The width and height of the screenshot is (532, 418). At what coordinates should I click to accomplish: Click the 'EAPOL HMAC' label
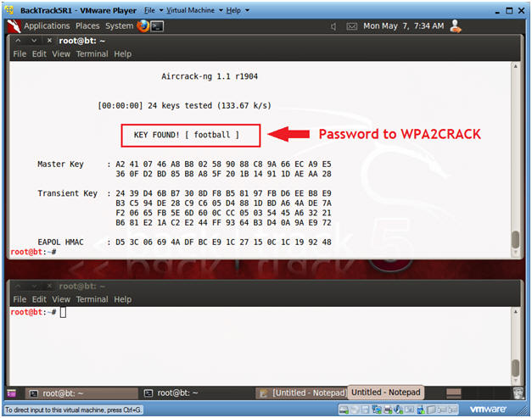click(x=60, y=242)
